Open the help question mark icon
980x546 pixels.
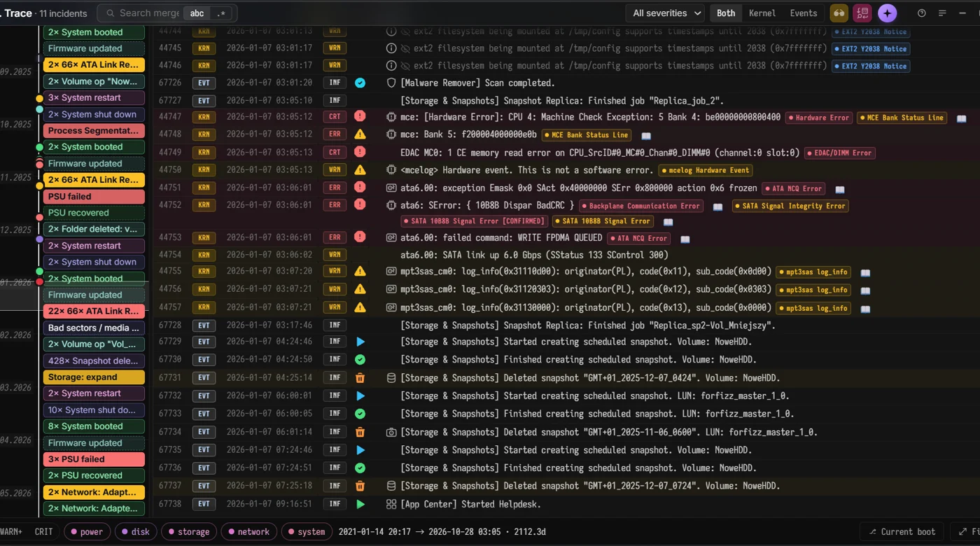tap(922, 13)
